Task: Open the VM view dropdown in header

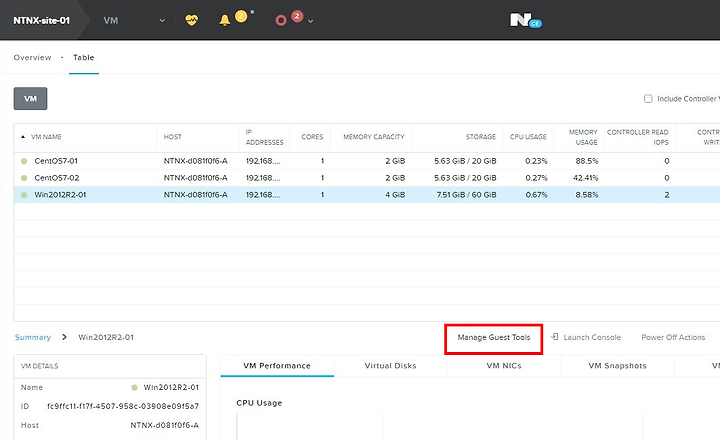Action: pyautogui.click(x=134, y=21)
